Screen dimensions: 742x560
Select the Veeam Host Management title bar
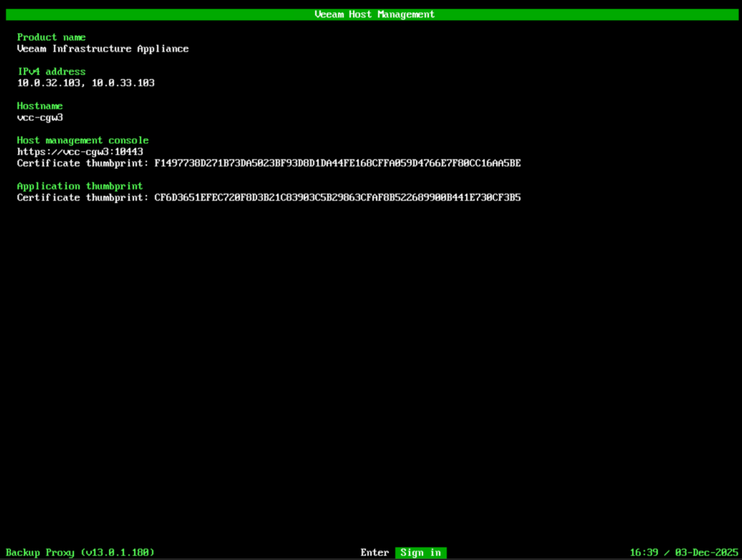pos(372,14)
